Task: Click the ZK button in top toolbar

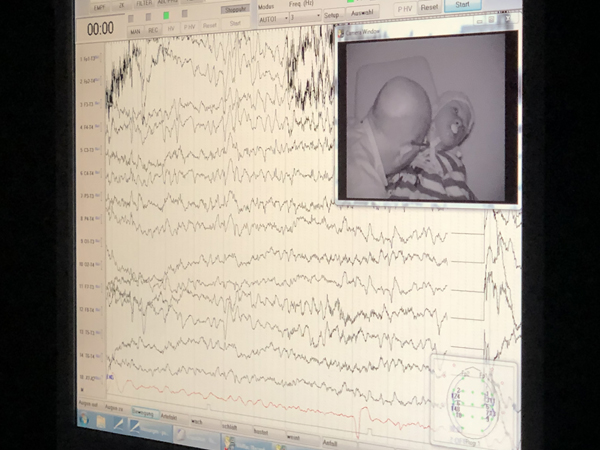Action: click(x=121, y=5)
